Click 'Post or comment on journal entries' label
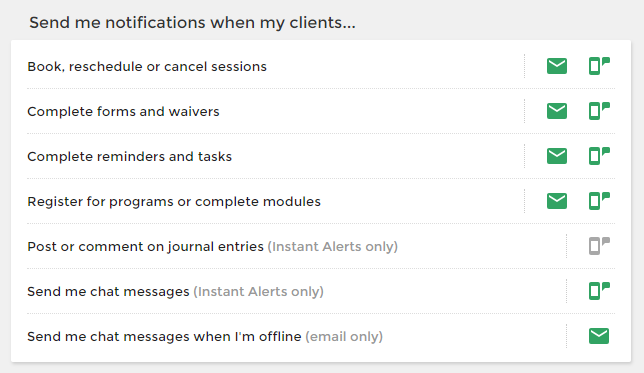This screenshot has height=373, width=644. [x=145, y=246]
